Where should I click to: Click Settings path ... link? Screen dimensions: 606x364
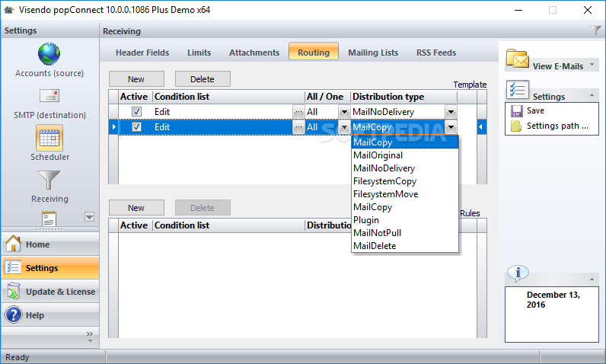coord(557,126)
